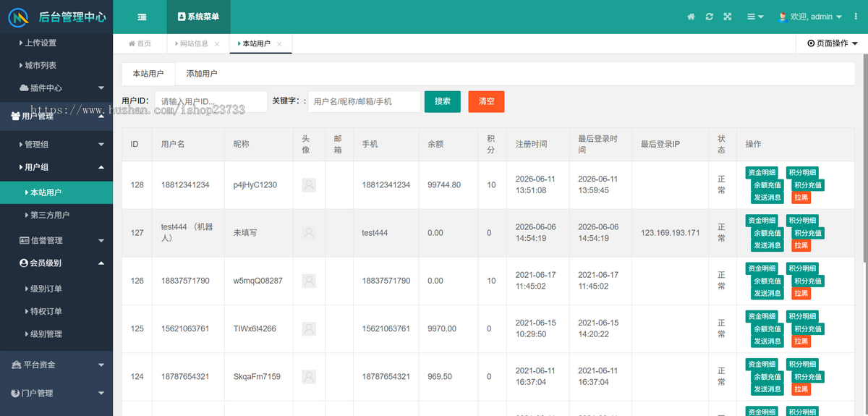868x416 pixels.
Task: Open 级别管理 in the sidebar
Action: 56,334
